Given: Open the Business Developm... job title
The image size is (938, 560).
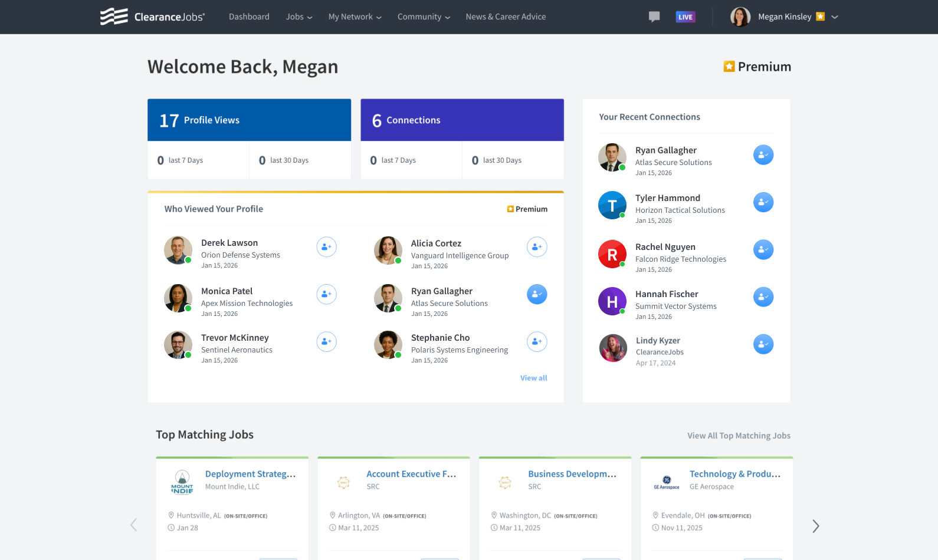Looking at the screenshot, I should click(572, 474).
